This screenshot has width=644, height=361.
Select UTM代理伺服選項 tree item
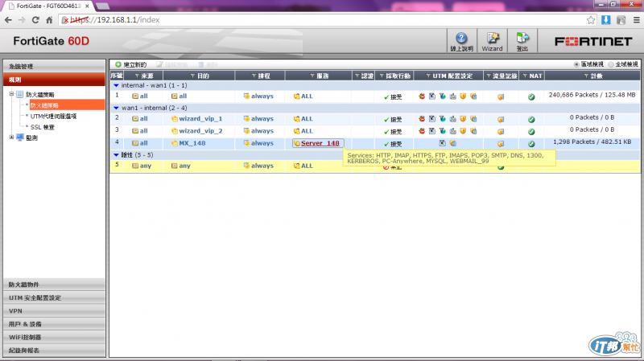click(53, 116)
